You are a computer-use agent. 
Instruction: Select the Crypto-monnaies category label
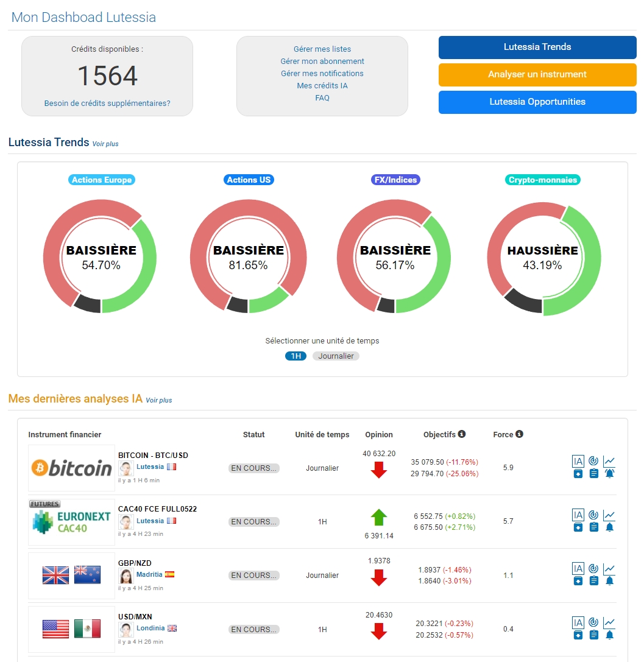[x=543, y=180]
